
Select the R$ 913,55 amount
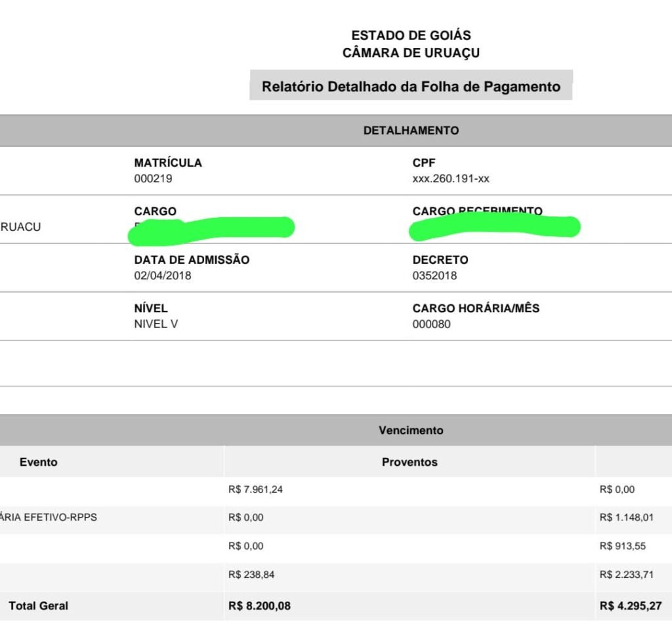623,546
